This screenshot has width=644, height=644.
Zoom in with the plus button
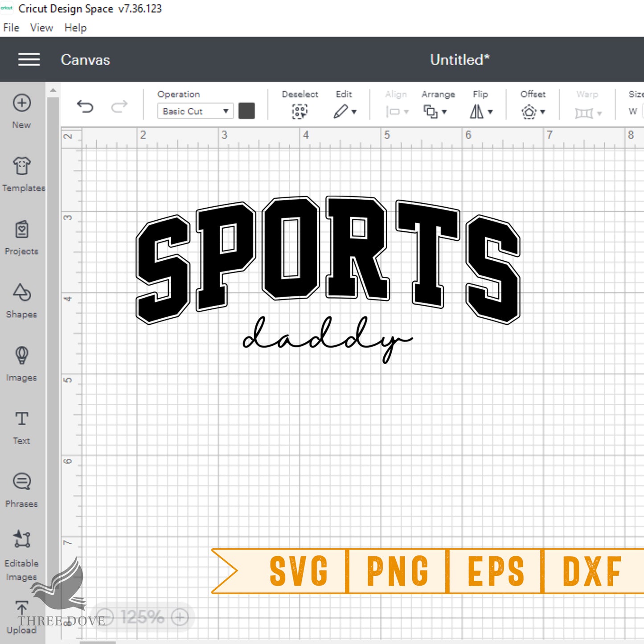pos(180,617)
